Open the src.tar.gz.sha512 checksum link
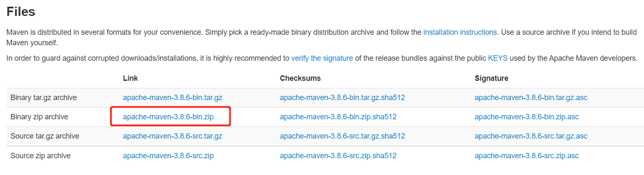This screenshot has width=644, height=175. pos(342,136)
